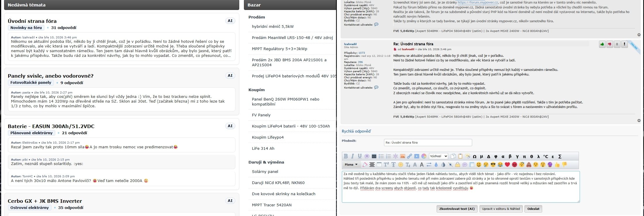644x216 pixels.
Task: Give lzahradil's post a green thumbs up
Action: (x=602, y=44)
